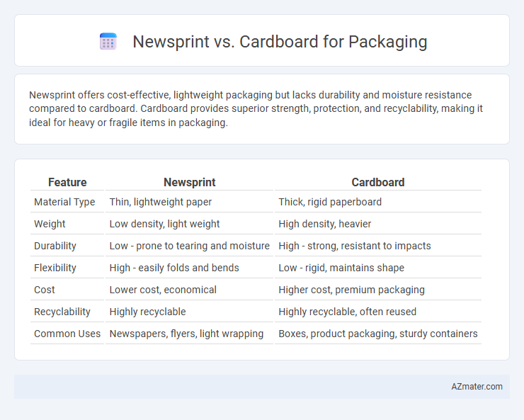Click the 'Common Uses' row label

pyautogui.click(x=67, y=334)
